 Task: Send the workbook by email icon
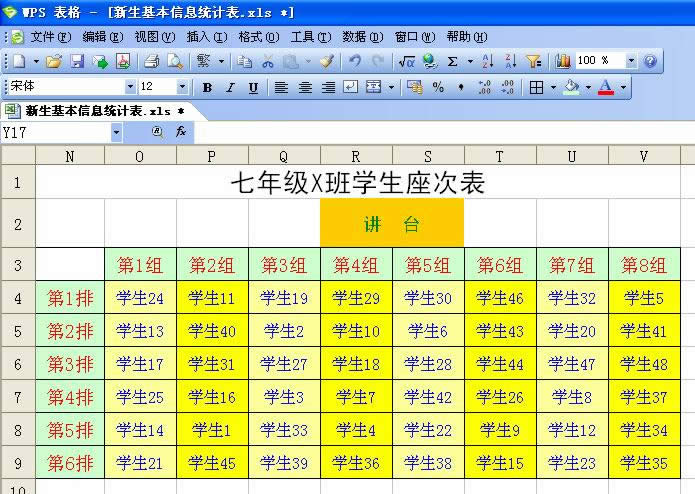click(100, 61)
